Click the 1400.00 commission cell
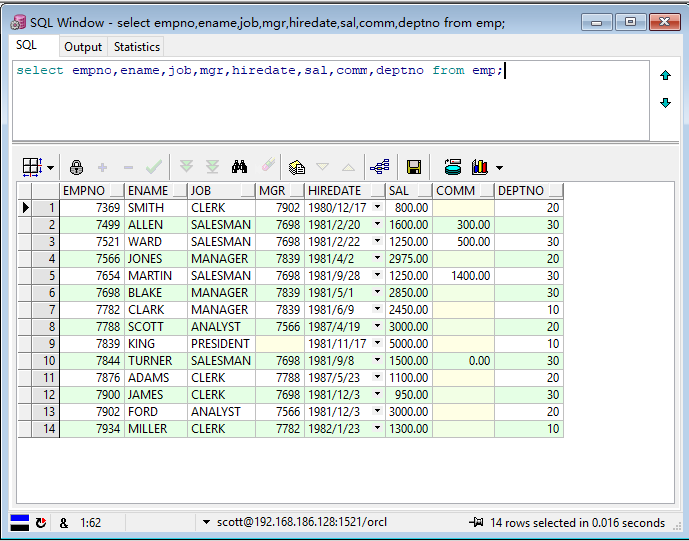The height and width of the screenshot is (541, 689). pyautogui.click(x=464, y=276)
